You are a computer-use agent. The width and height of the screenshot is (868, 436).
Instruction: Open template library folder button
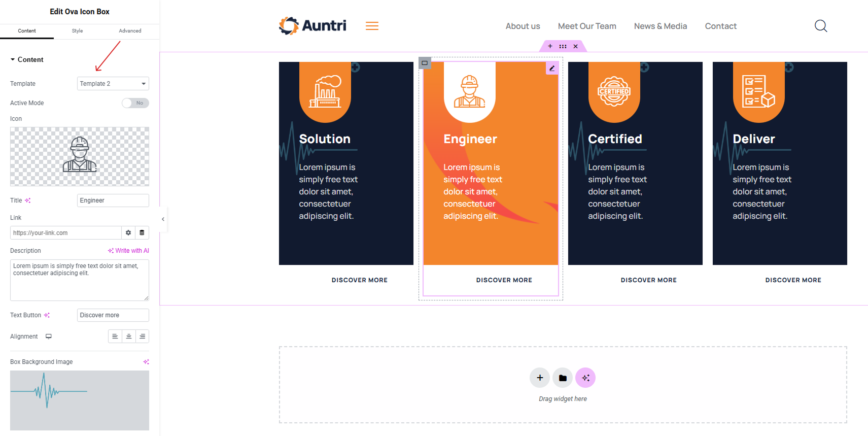click(x=563, y=378)
